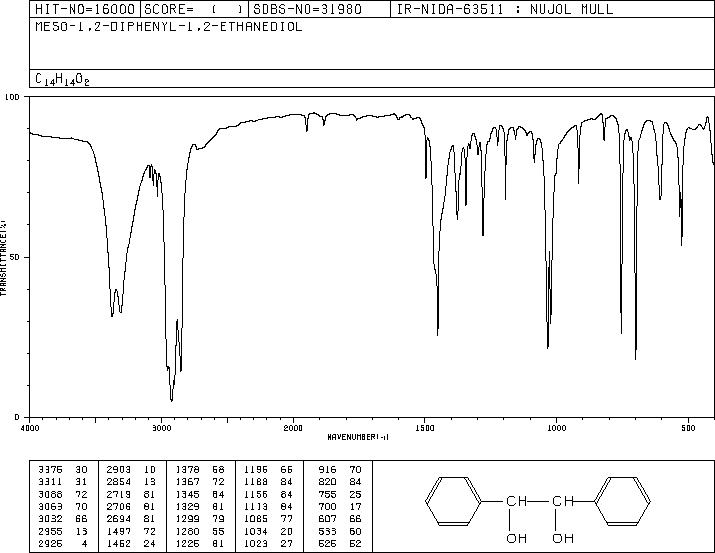Select the 2955 peak table entry
The height and width of the screenshot is (553, 715).
pyautogui.click(x=64, y=532)
